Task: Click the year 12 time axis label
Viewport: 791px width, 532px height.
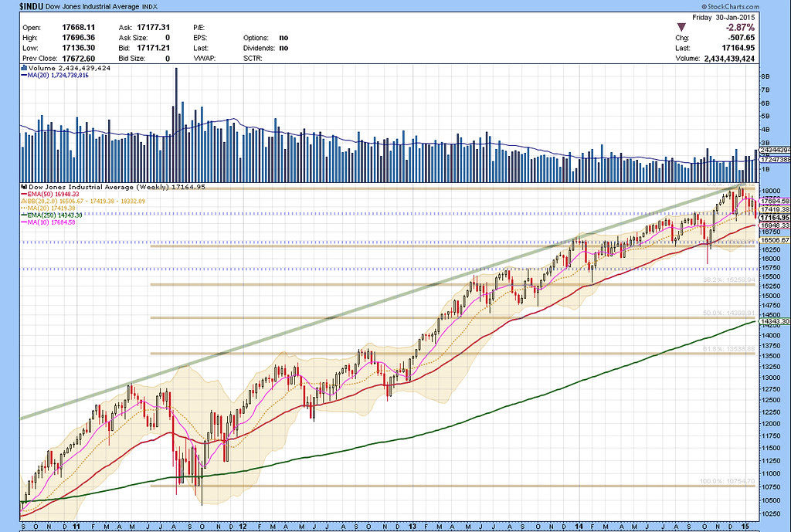Action: pos(242,527)
